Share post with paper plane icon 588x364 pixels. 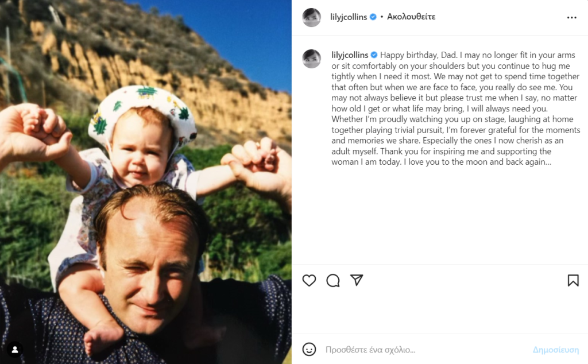pos(356,280)
